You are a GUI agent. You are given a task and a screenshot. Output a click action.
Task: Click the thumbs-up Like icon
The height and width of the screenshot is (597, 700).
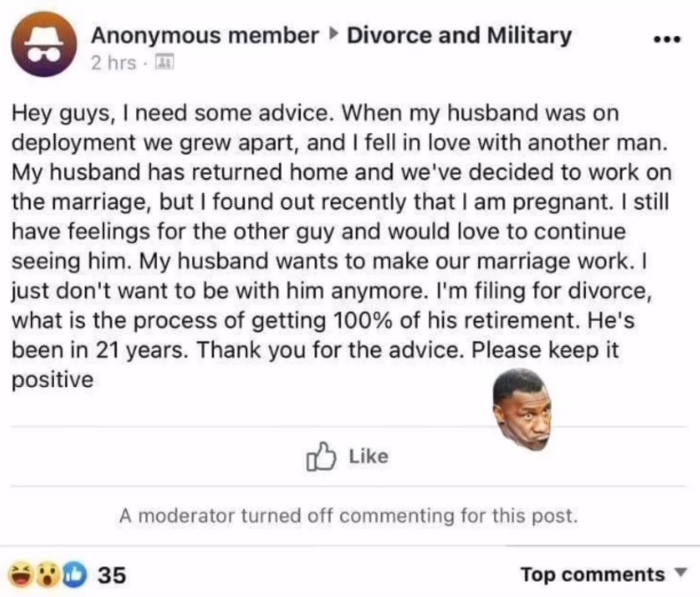pos(321,456)
